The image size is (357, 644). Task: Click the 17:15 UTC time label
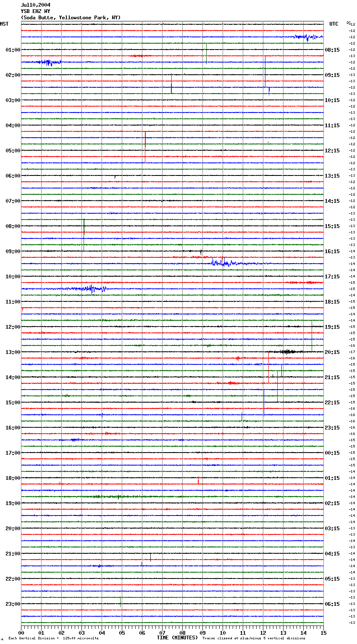click(332, 277)
